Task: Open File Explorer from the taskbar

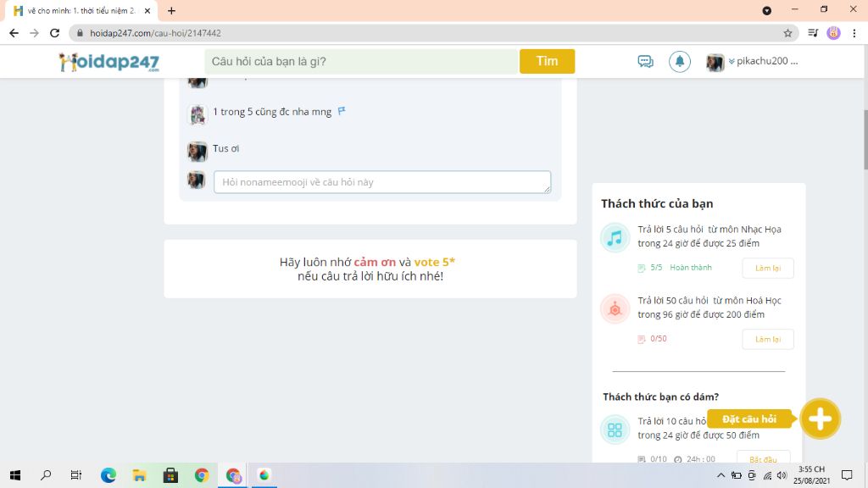Action: [x=139, y=475]
